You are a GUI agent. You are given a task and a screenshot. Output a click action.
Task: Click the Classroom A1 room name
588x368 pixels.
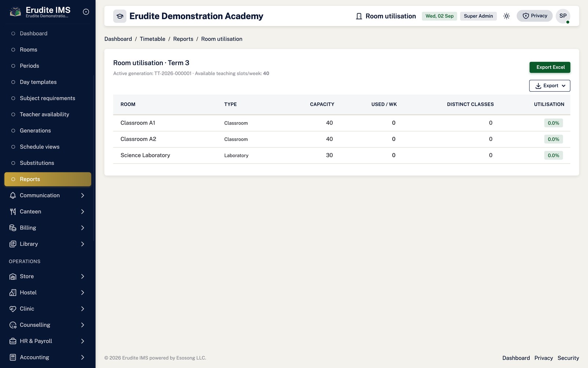pos(138,123)
